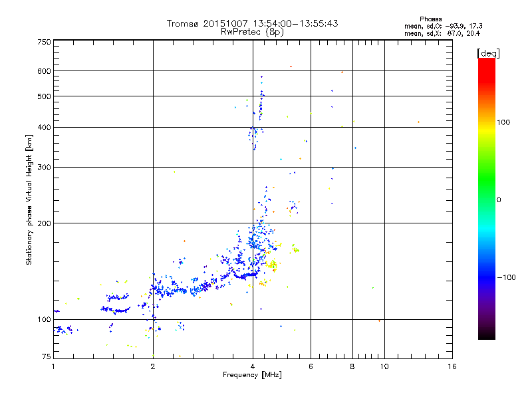Click the y-axis tick label '100'
Viewport: 532px width, 399px height.
click(44, 320)
